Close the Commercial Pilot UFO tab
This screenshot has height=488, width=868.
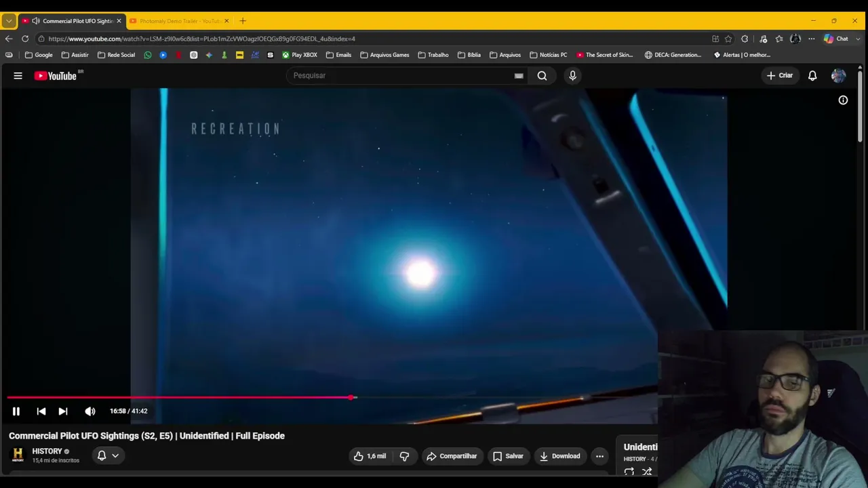click(119, 21)
